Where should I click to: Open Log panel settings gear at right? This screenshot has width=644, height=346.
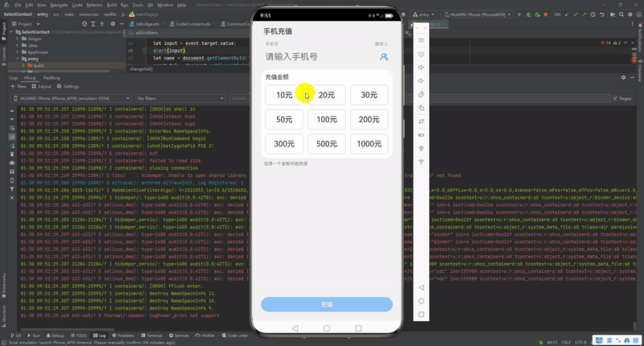tap(623, 77)
